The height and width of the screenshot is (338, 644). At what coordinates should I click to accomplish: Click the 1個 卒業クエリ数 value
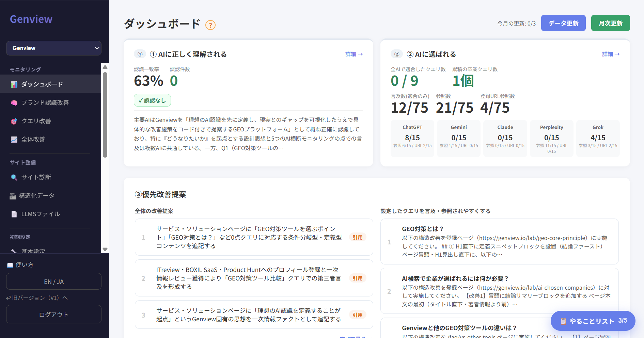pos(463,81)
